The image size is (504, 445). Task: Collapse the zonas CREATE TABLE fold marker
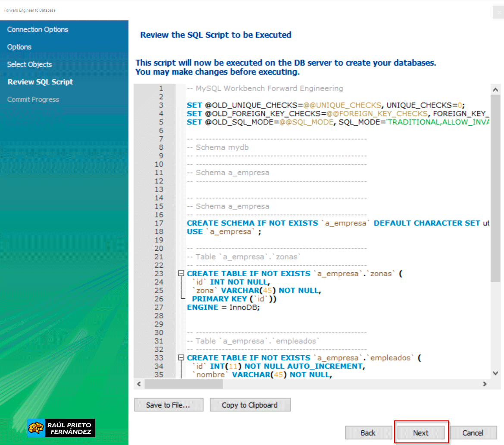[181, 274]
